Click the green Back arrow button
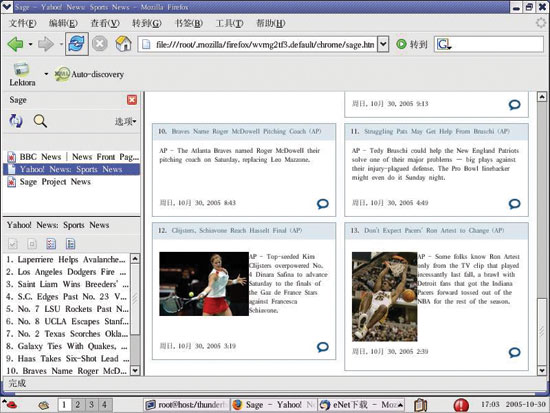 coord(15,44)
